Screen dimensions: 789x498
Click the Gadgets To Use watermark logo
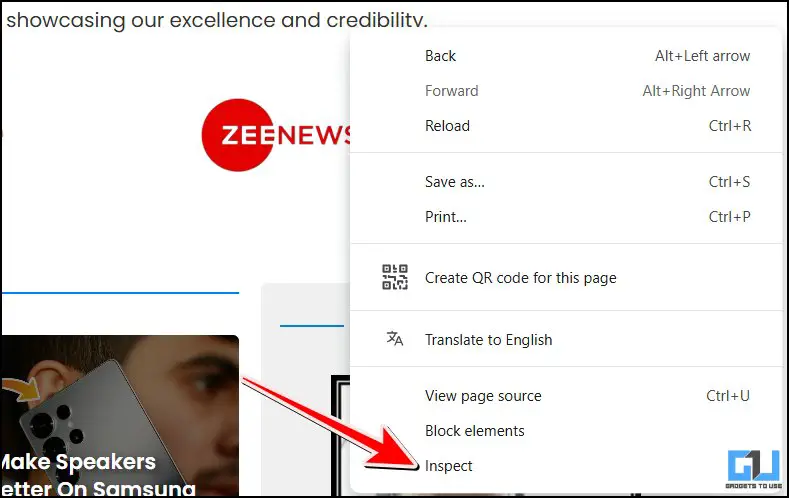tap(753, 470)
